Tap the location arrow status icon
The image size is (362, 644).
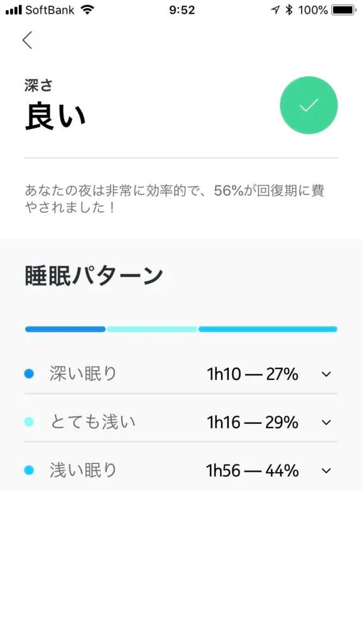click(275, 10)
